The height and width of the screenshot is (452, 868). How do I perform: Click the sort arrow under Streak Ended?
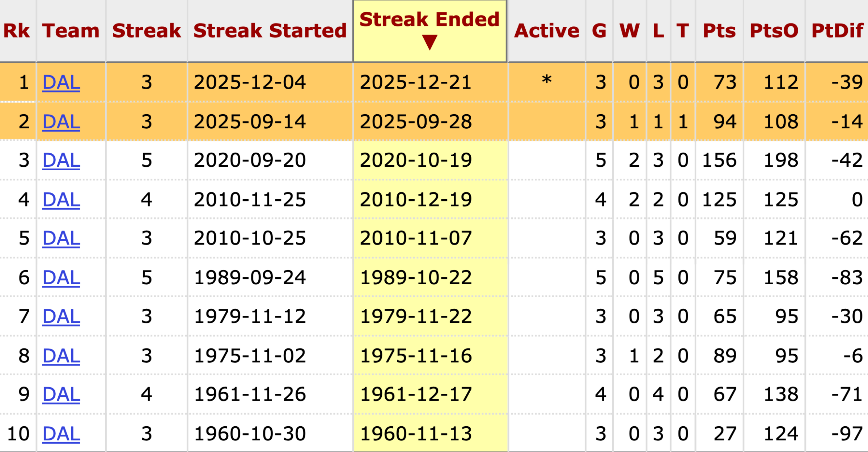click(429, 43)
